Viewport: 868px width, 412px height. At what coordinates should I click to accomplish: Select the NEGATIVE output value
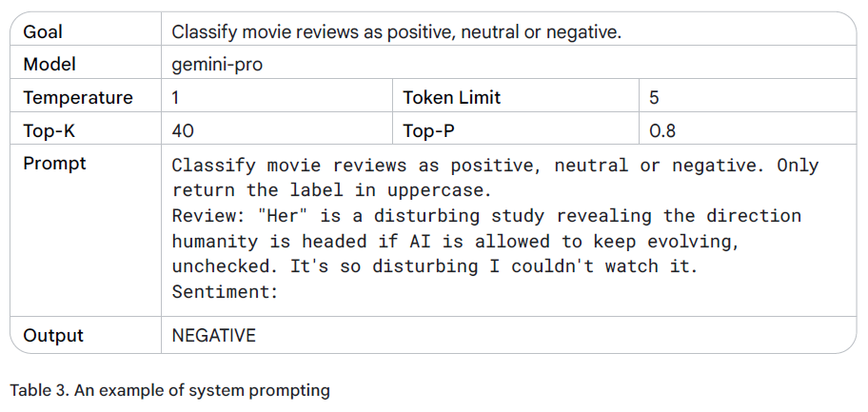pos(214,335)
